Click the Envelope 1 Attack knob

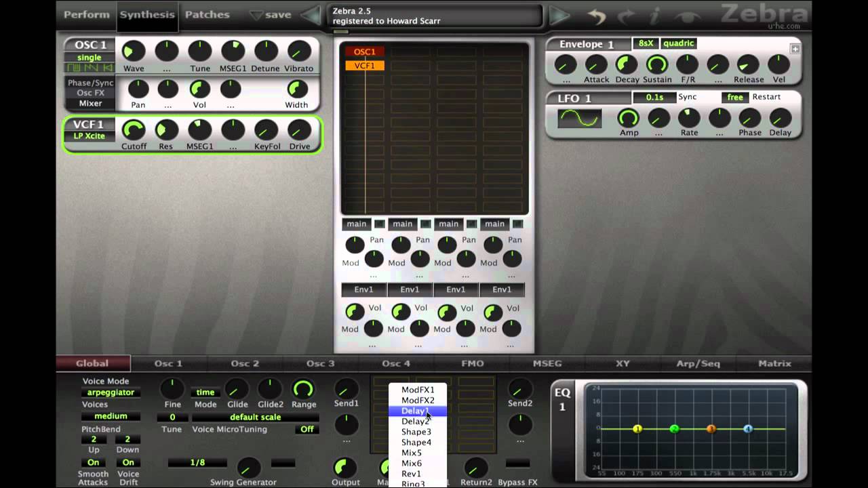(x=596, y=64)
